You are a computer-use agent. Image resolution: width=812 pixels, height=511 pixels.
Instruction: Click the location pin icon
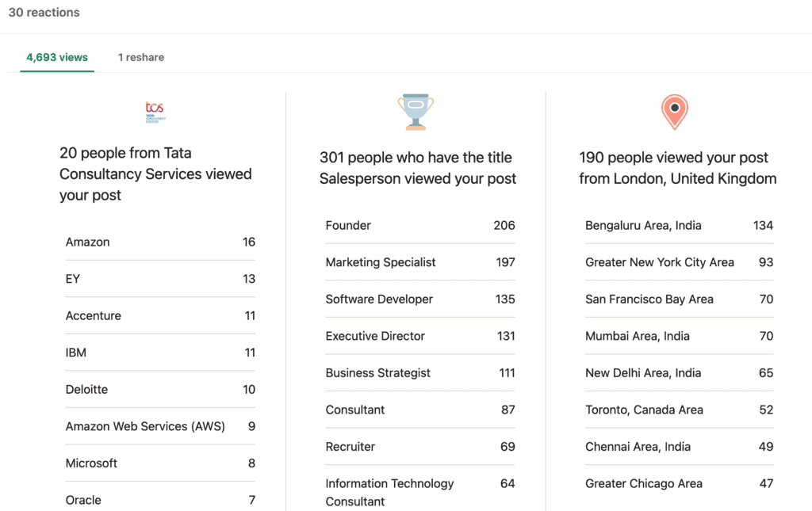674,112
